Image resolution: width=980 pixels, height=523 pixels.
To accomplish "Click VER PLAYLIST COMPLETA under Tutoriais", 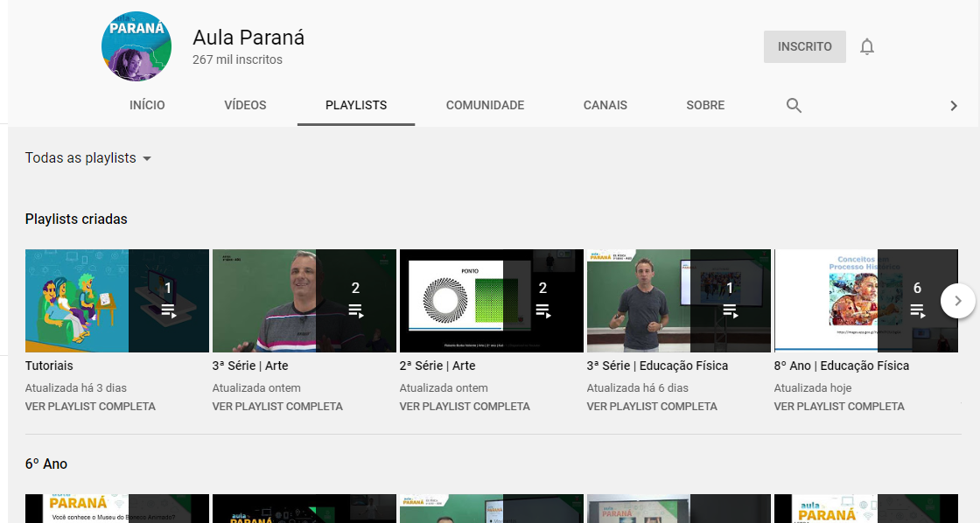I will pos(90,407).
